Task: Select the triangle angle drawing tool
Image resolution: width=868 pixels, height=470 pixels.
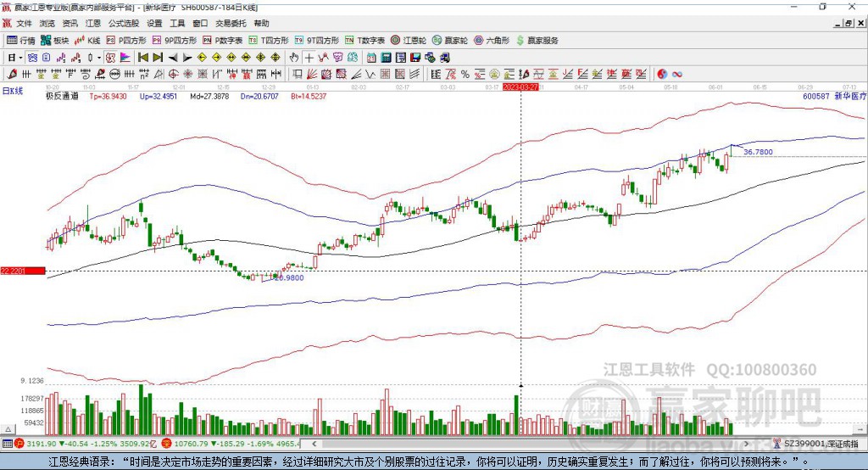Action: [x=159, y=74]
